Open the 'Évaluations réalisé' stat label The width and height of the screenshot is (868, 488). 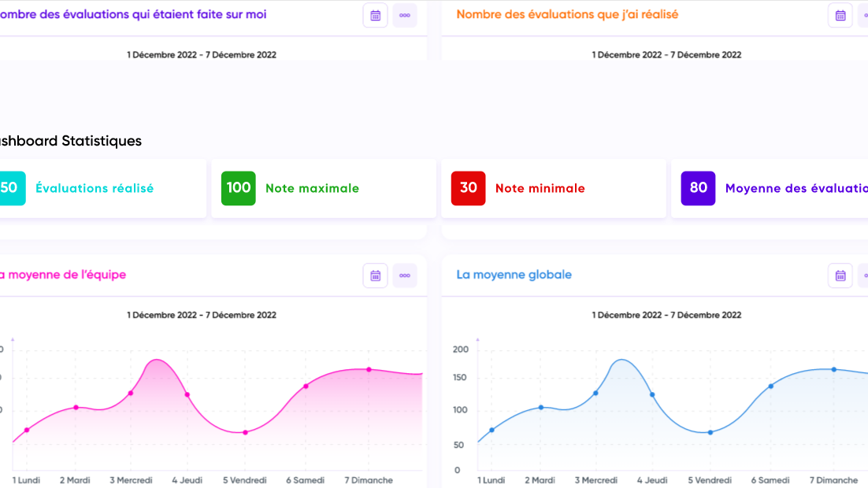pos(95,189)
